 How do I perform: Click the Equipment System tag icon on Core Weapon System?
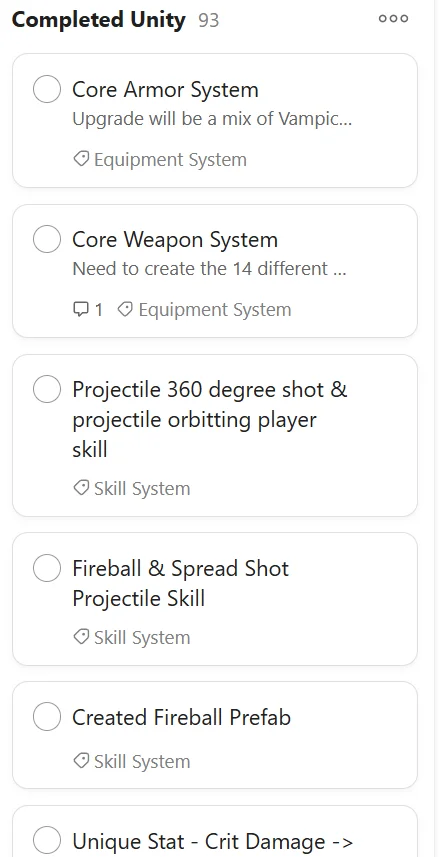pos(125,310)
